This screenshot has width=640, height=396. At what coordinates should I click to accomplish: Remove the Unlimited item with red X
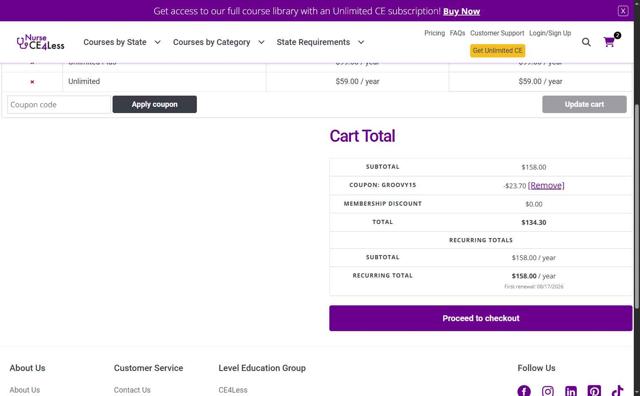32,82
